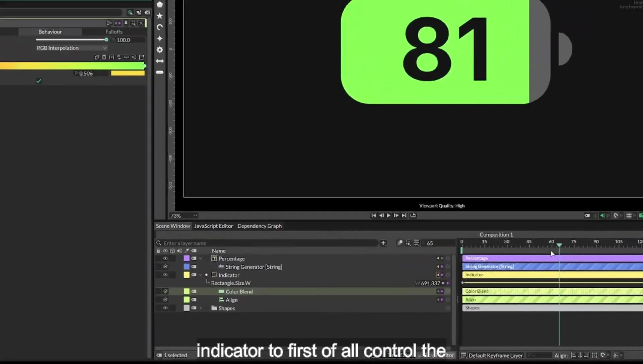Open the RGB Interpolation dropdown
Viewport: 643px width, 364px height.
pos(71,48)
